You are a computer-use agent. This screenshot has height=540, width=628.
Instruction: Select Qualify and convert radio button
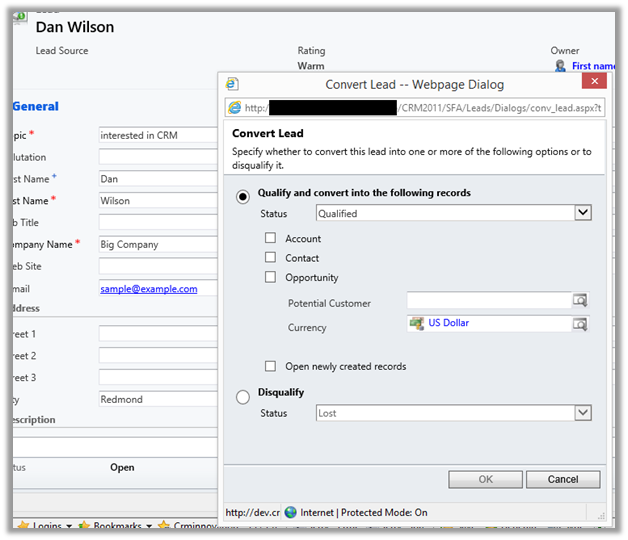[242, 196]
